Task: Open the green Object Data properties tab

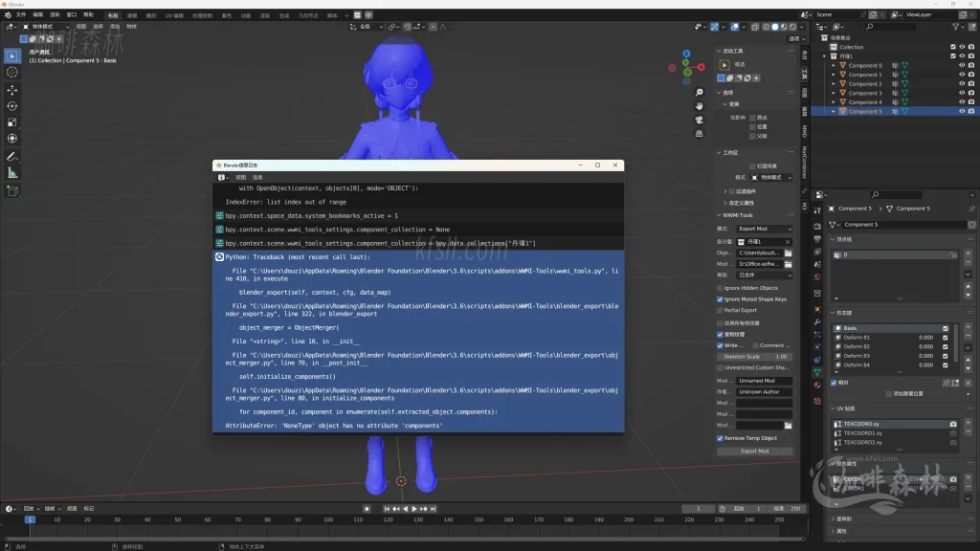Action: click(x=817, y=372)
